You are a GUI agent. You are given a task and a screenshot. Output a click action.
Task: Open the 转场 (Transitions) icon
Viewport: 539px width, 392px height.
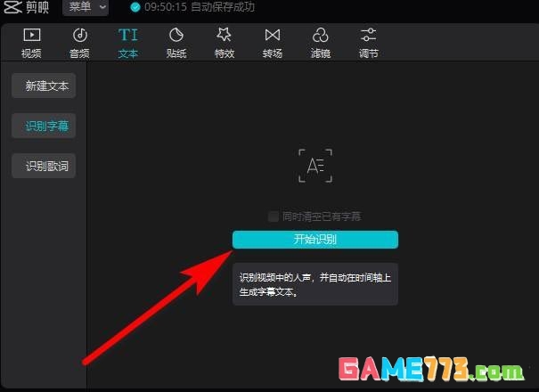(x=273, y=35)
